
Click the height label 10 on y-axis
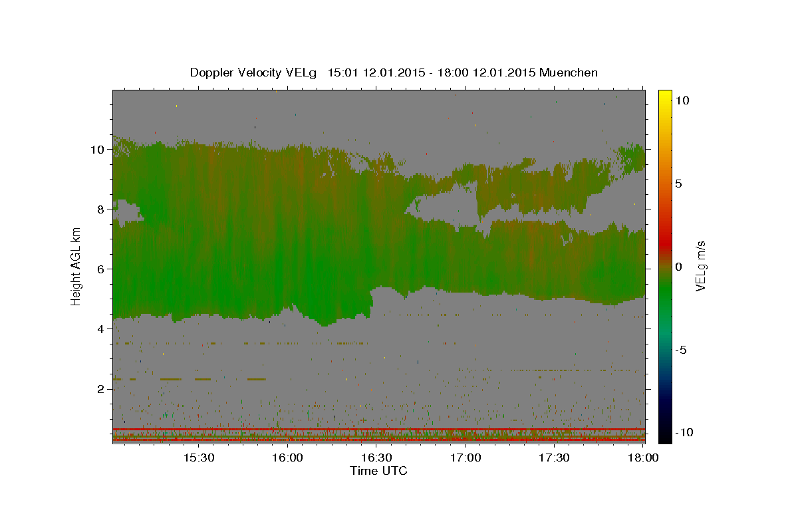[x=99, y=150]
